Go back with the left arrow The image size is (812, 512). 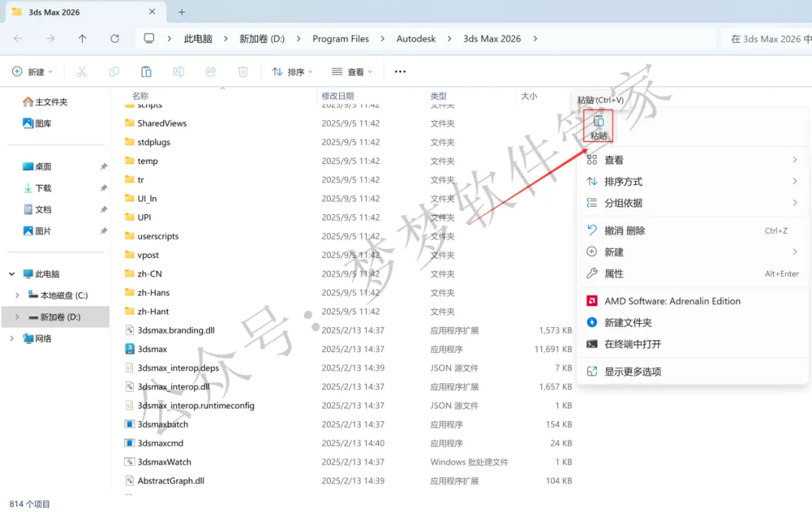coord(18,38)
